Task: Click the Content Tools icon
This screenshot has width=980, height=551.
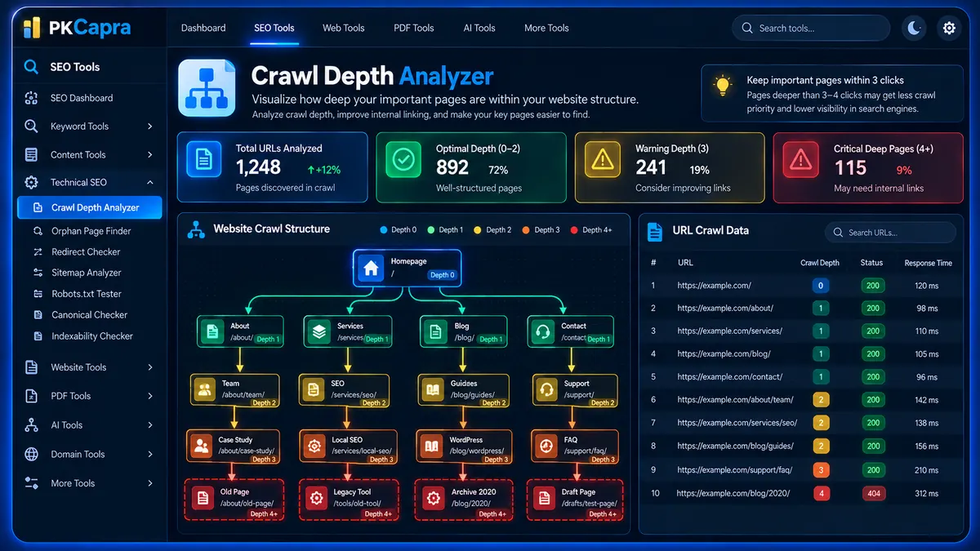Action: [x=31, y=154]
